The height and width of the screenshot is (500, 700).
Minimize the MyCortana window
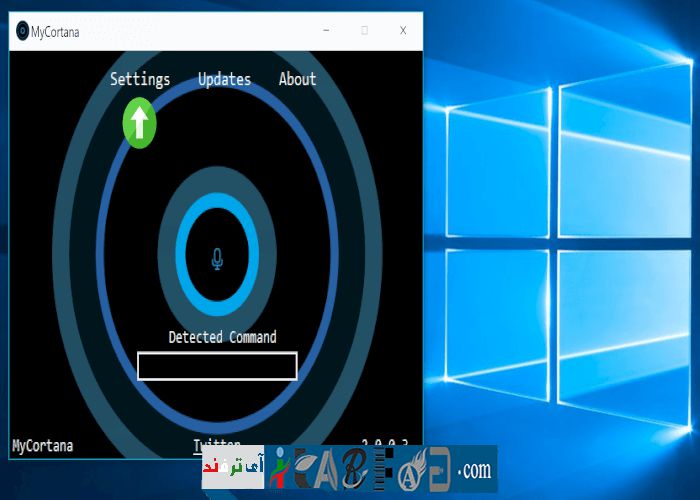coord(326,31)
